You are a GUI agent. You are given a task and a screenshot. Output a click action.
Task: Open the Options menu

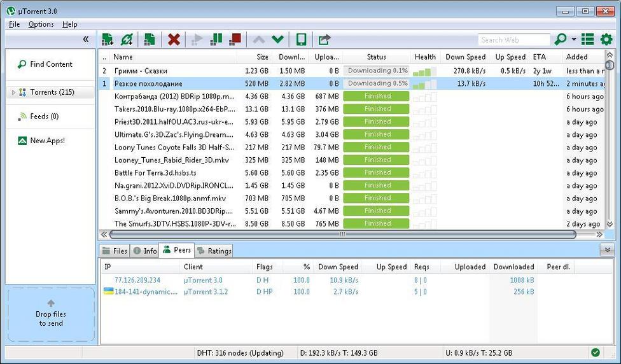[x=41, y=24]
